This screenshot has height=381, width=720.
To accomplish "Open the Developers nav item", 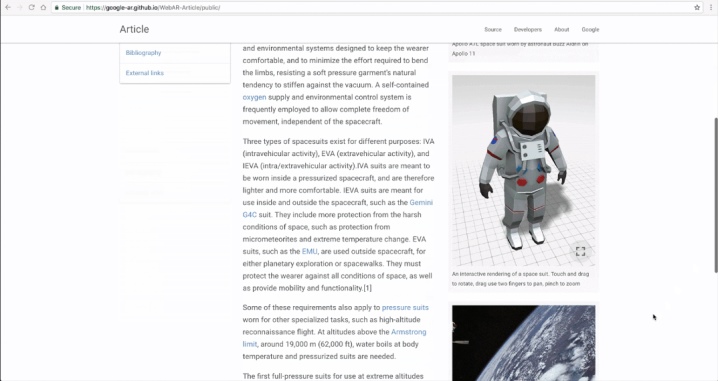I will (528, 29).
